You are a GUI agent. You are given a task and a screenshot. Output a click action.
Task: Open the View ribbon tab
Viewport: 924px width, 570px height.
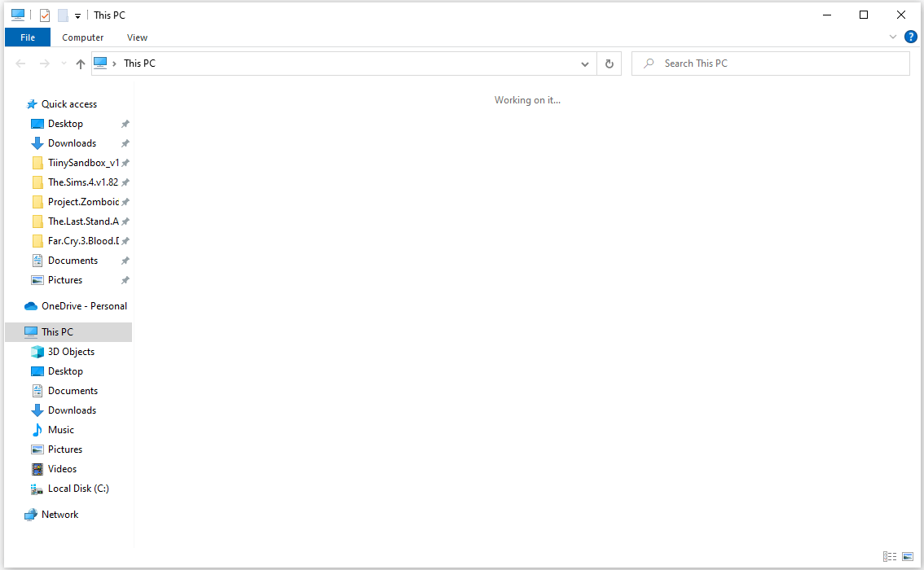pos(138,37)
